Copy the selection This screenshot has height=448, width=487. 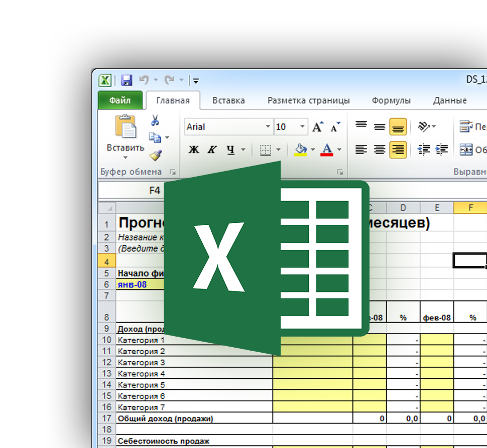click(155, 137)
